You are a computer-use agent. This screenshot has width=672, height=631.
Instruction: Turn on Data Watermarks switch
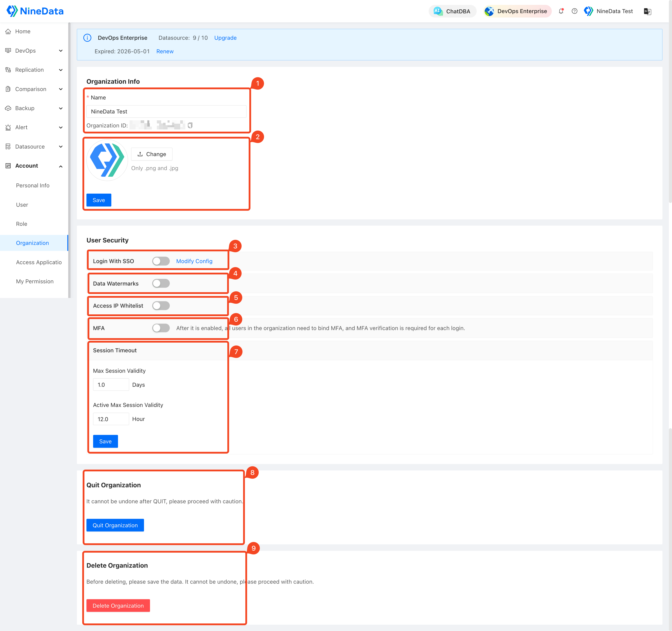coord(161,283)
